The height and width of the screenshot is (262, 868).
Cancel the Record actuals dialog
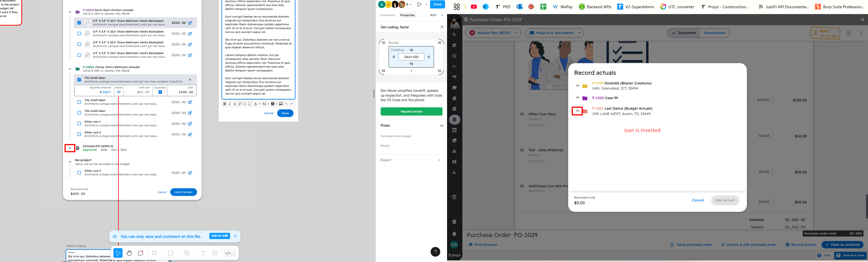click(x=698, y=201)
